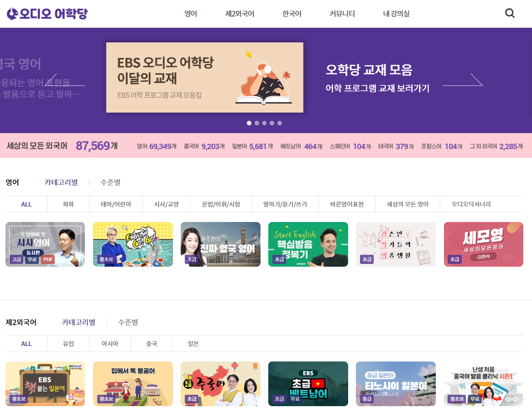
Task: Open the 세모영 course thumbnail
Action: pos(483,244)
